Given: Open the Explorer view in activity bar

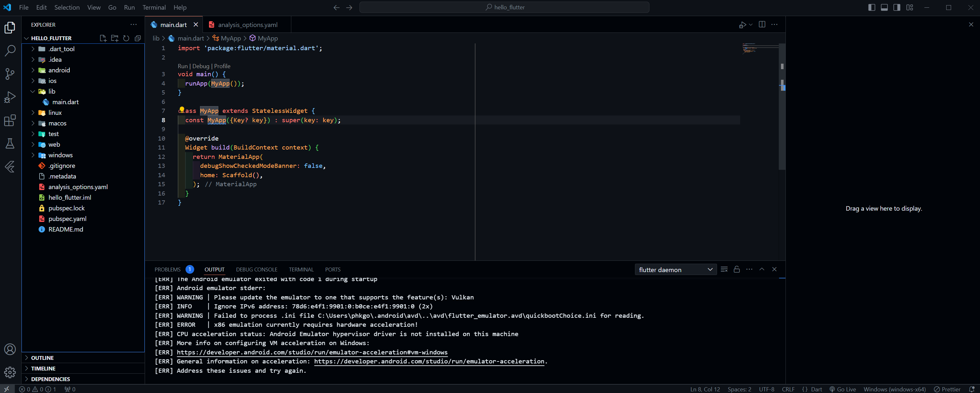Looking at the screenshot, I should [x=10, y=27].
